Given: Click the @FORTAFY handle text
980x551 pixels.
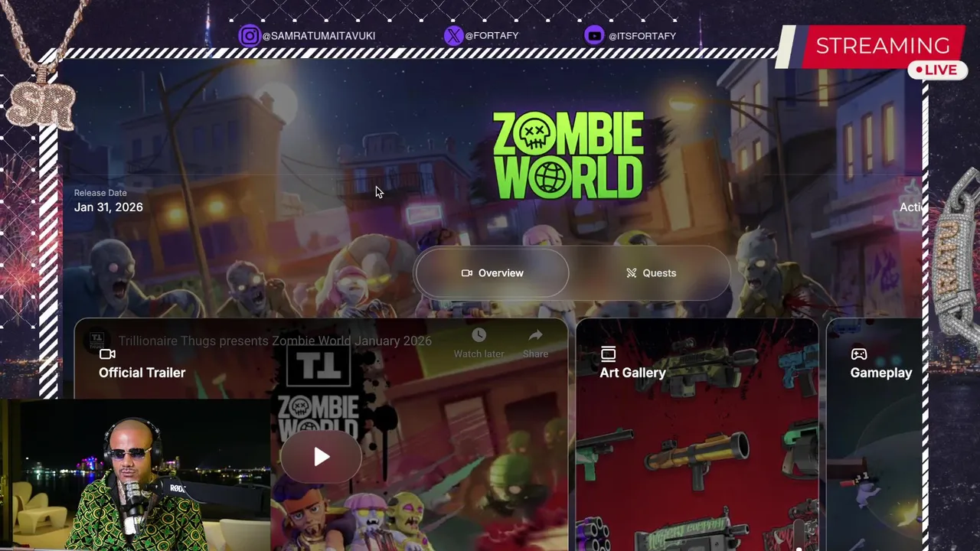Looking at the screenshot, I should click(x=492, y=36).
